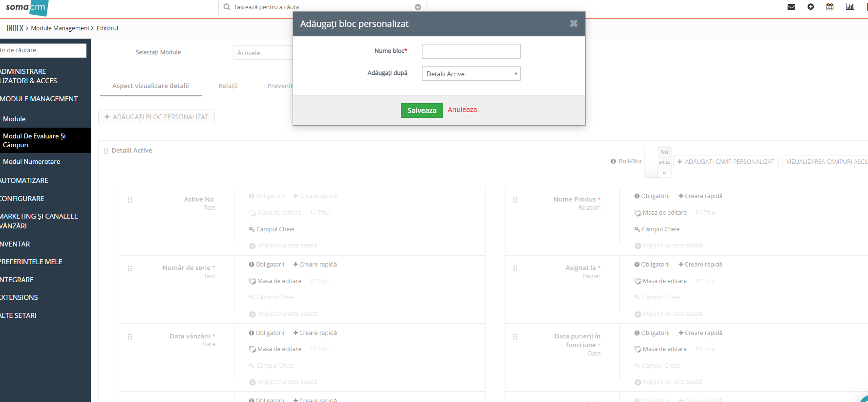Toggle Creare rapidă for Număr de serie
Screen dimensions: 868x402
pyautogui.click(x=315, y=265)
